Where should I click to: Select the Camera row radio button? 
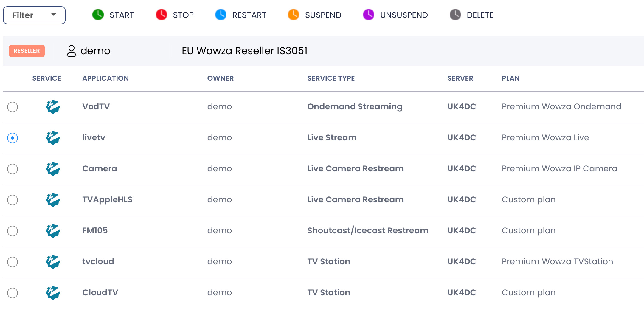13,169
